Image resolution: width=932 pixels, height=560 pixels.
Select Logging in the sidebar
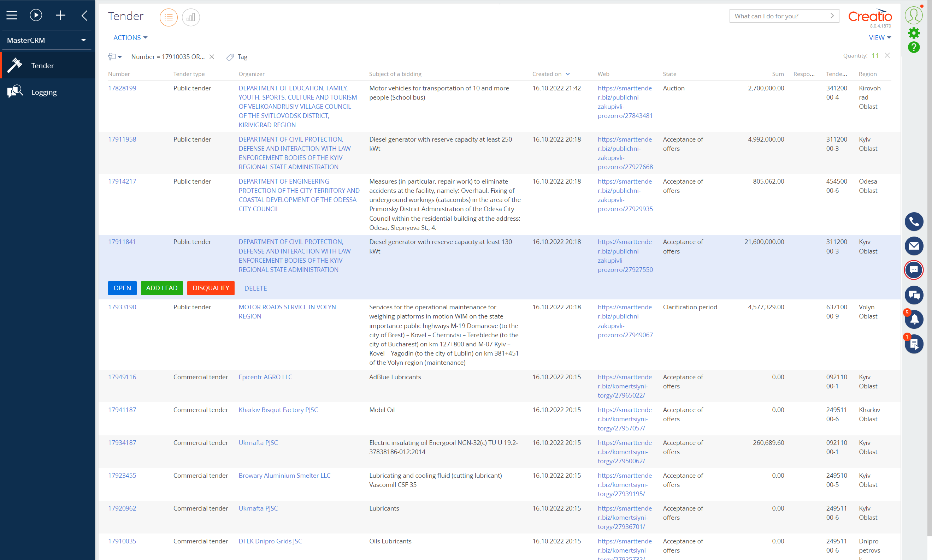coord(44,92)
